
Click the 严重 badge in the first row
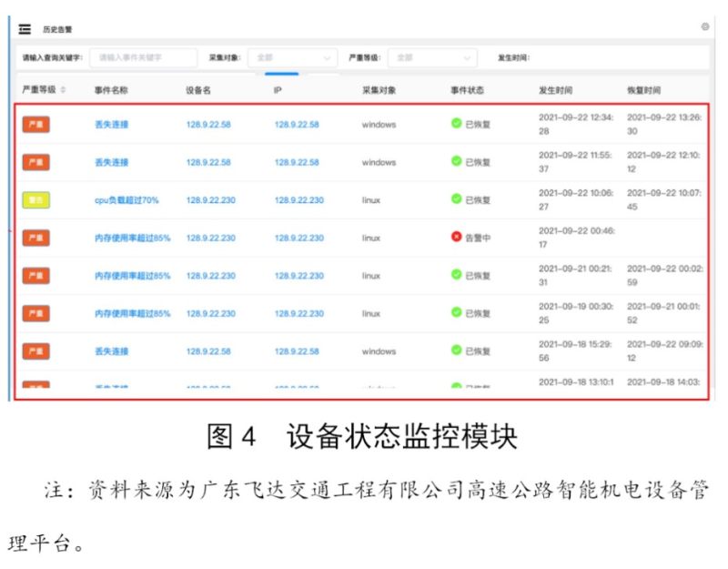click(x=36, y=125)
